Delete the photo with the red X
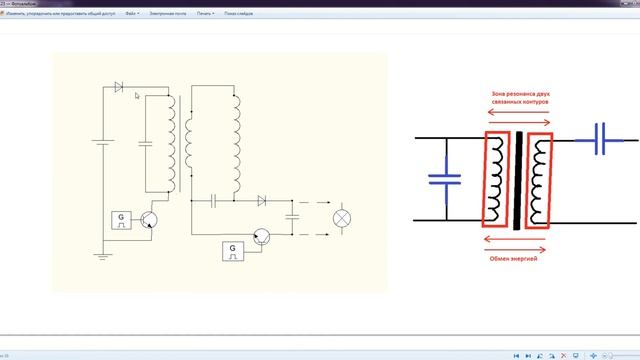Image resolution: width=640 pixels, height=360 pixels. 564,356
